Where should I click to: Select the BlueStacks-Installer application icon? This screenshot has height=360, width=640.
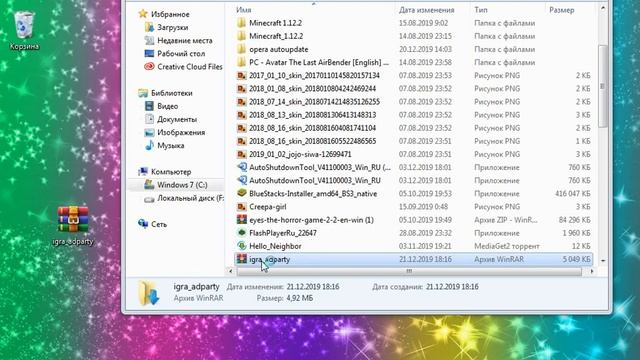[242, 193]
